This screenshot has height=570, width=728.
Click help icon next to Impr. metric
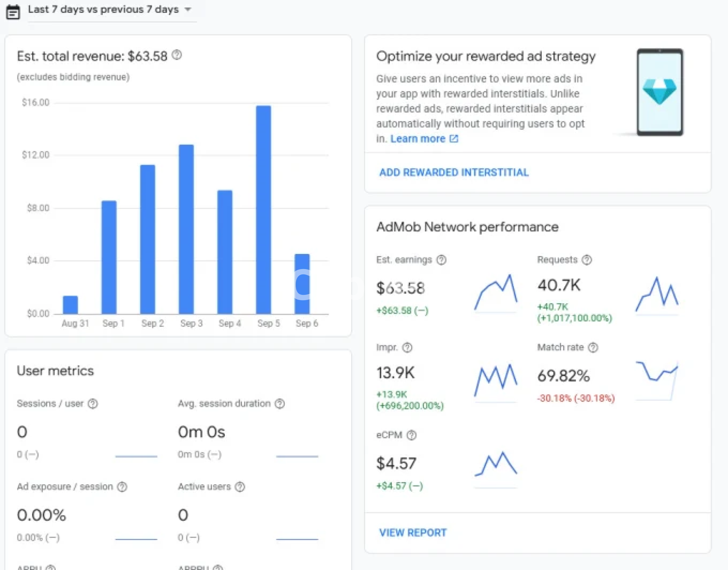point(407,348)
